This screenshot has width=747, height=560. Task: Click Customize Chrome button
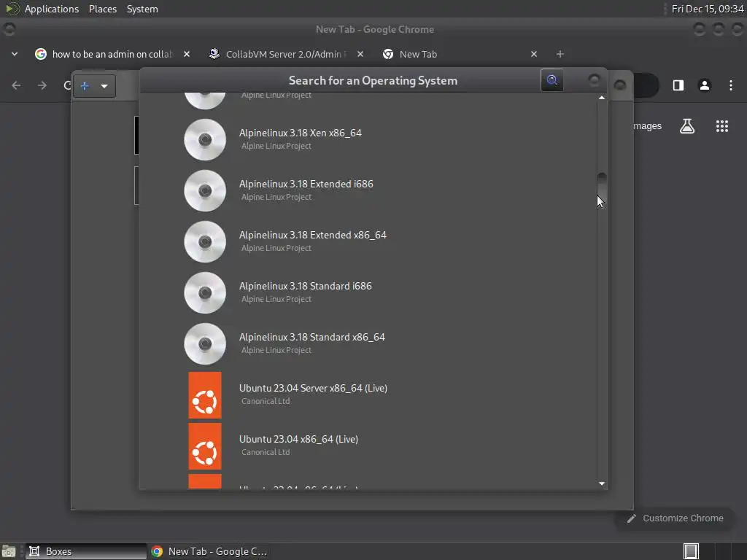[x=676, y=518]
